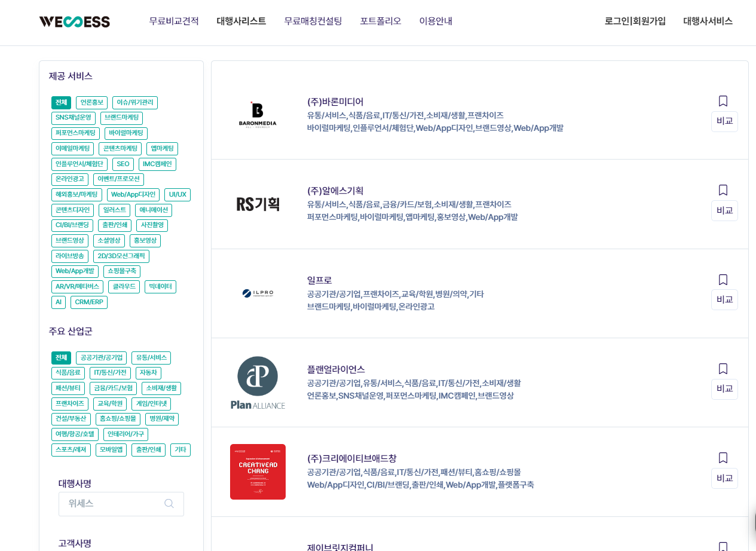The image size is (756, 551).
Task: Open the Baronmedia logo thumbnail
Action: click(x=258, y=114)
